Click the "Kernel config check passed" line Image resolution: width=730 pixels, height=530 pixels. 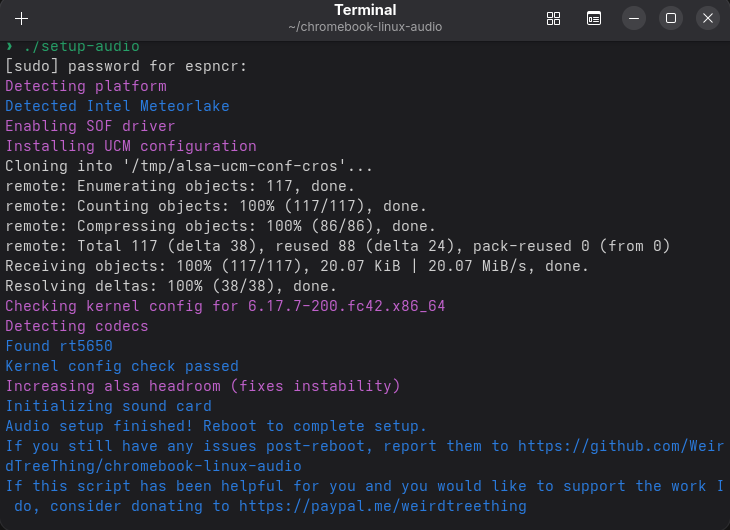click(122, 366)
